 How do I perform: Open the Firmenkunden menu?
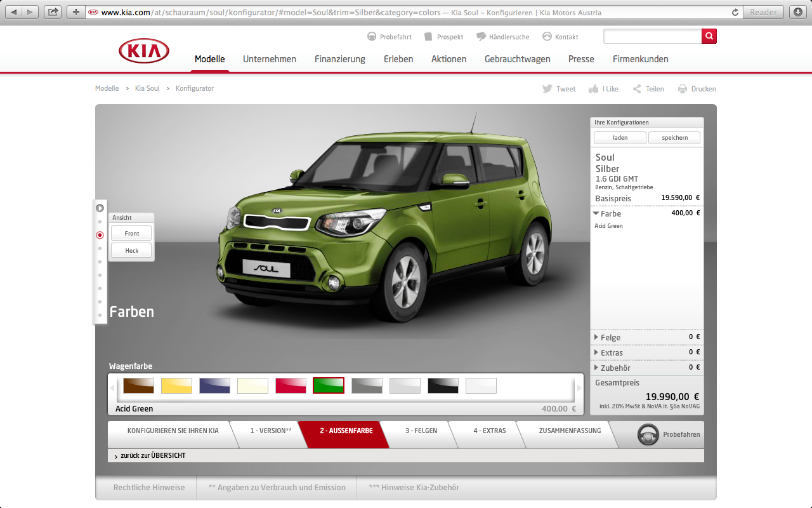point(641,59)
